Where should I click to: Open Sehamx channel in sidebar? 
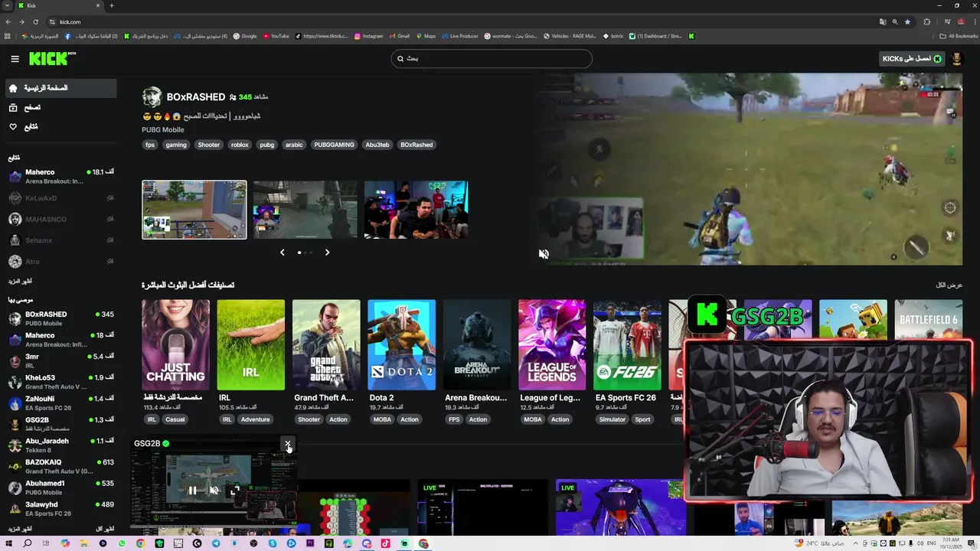pos(60,240)
